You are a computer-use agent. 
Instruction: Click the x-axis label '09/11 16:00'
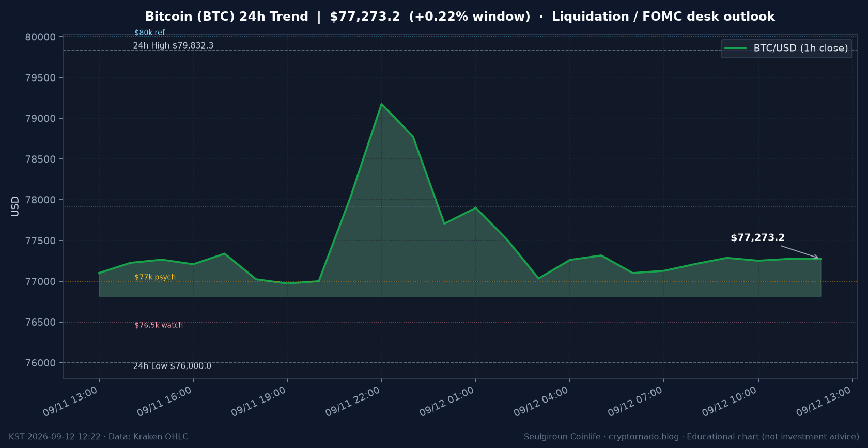(164, 402)
